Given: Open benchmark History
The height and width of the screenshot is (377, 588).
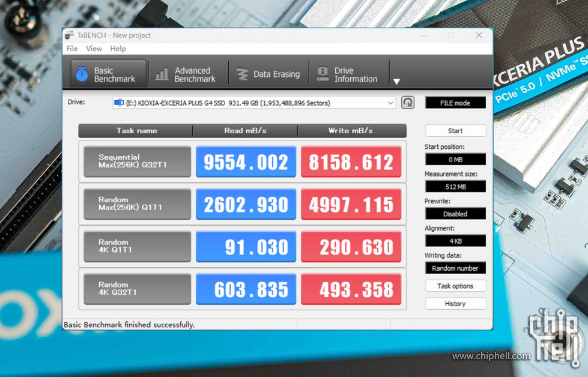Looking at the screenshot, I should 456,304.
